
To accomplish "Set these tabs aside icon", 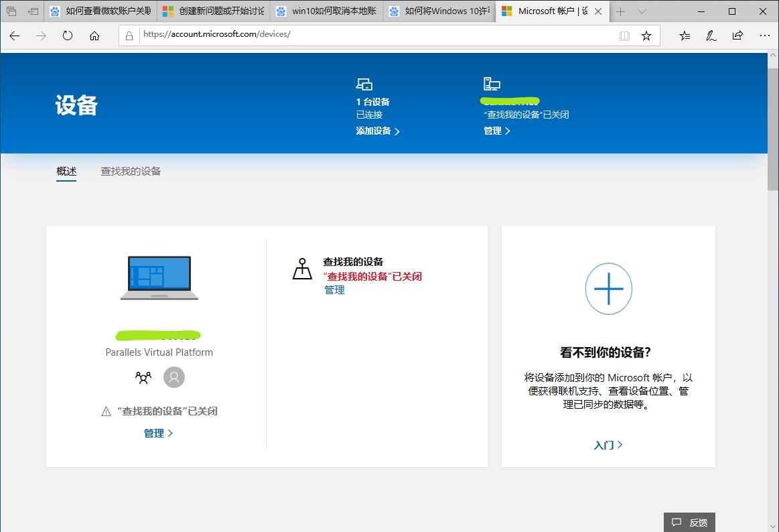I will 33,11.
